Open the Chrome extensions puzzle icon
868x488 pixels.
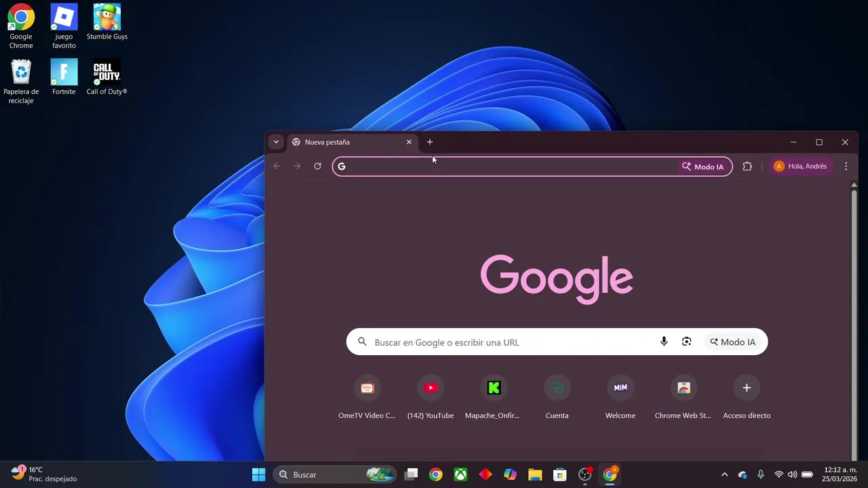coord(747,166)
